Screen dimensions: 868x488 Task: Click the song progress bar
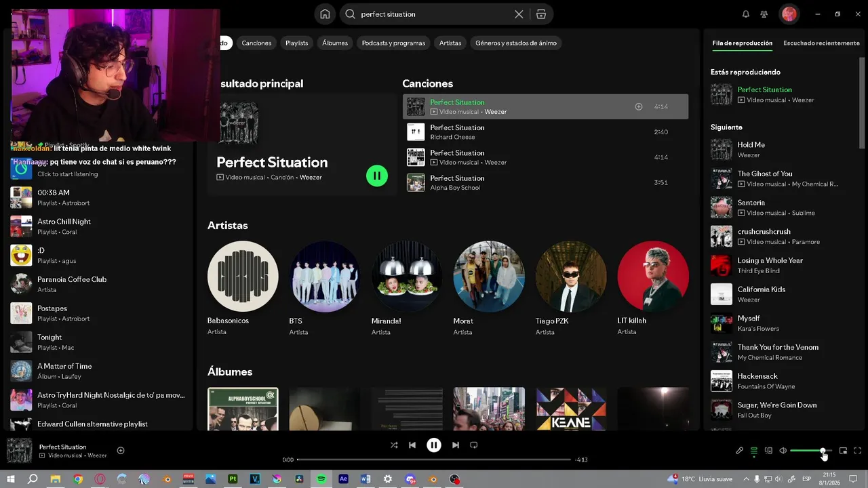pyautogui.click(x=434, y=460)
